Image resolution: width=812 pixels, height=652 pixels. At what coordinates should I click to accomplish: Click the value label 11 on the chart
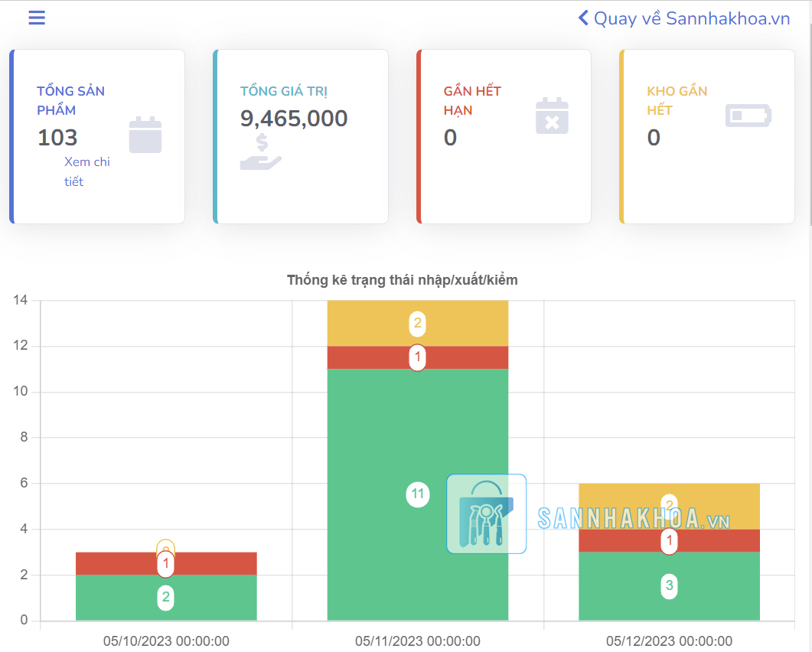tap(417, 494)
